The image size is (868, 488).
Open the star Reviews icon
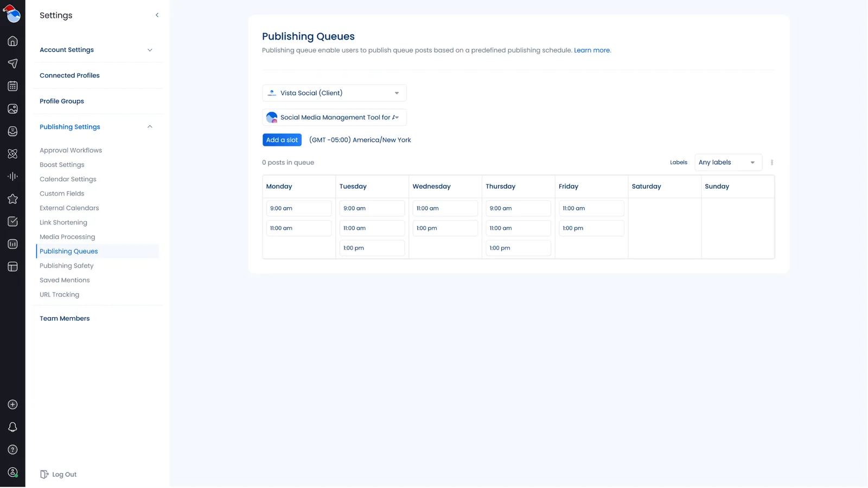point(12,199)
